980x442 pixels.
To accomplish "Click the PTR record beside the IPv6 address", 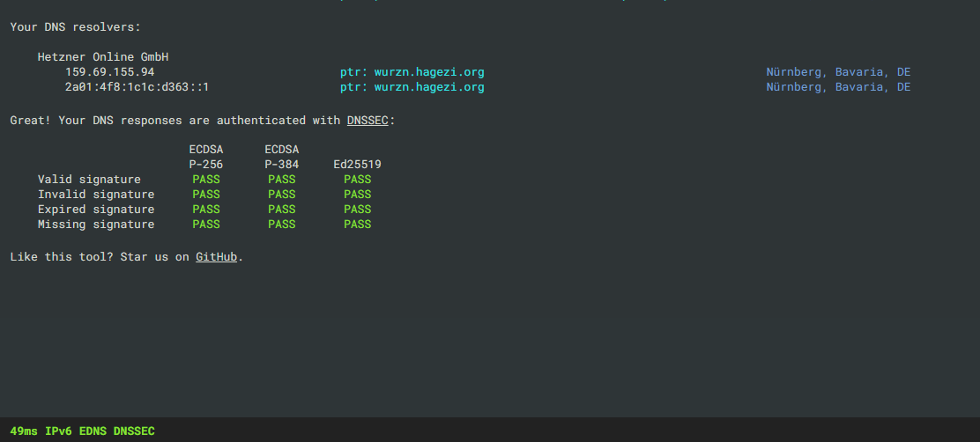I will point(412,87).
